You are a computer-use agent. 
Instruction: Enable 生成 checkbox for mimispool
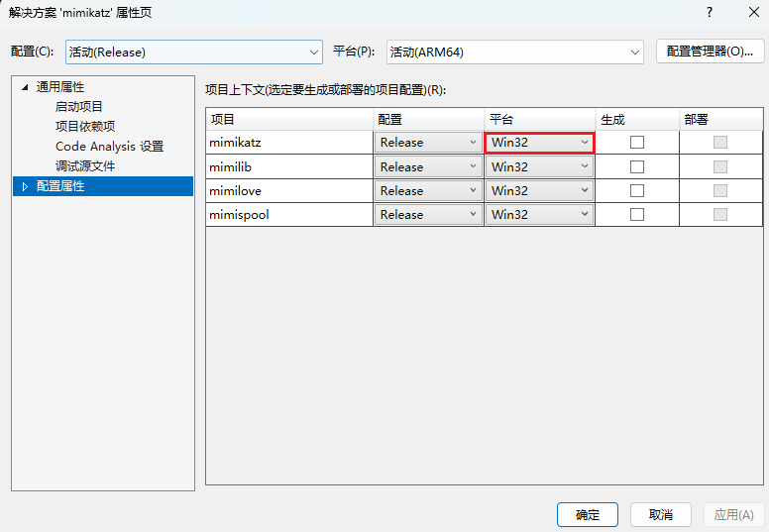[x=637, y=214]
